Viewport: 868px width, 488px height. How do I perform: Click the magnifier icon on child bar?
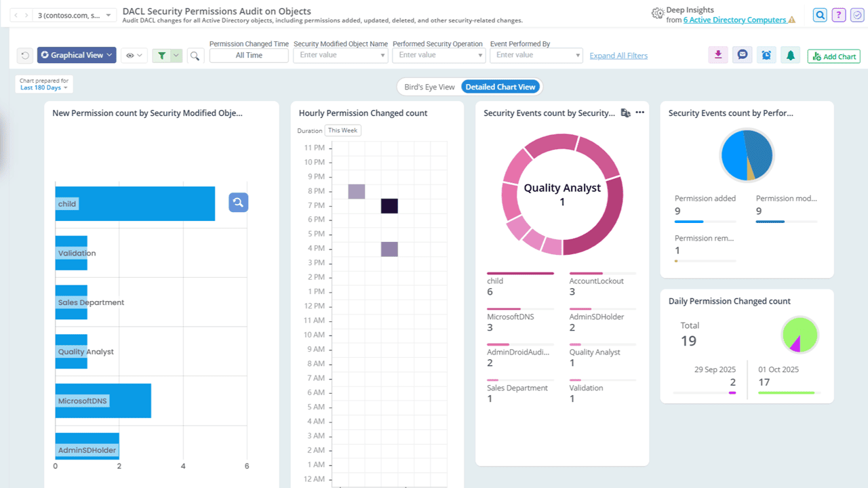click(238, 203)
